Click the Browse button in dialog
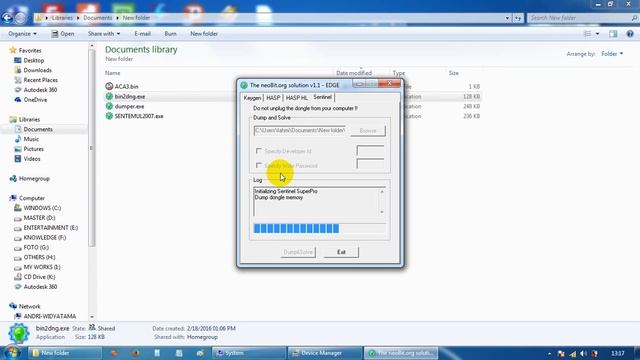This screenshot has height=360, width=640. pyautogui.click(x=368, y=131)
